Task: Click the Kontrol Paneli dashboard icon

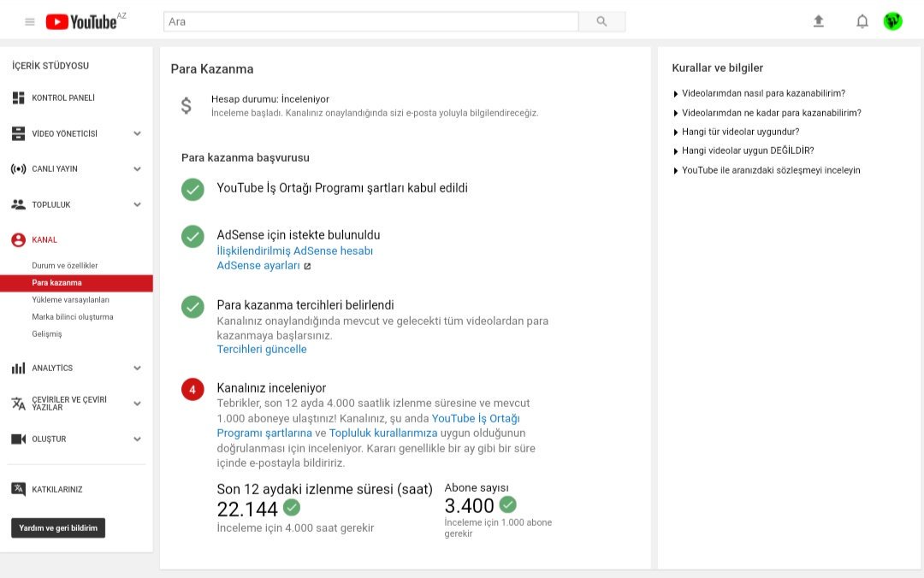Action: [x=18, y=97]
